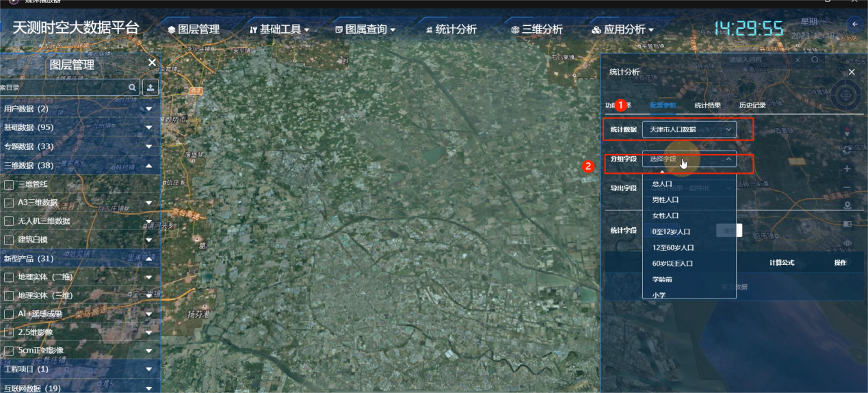
Task: Click the location pin map icon
Action: pos(847,205)
